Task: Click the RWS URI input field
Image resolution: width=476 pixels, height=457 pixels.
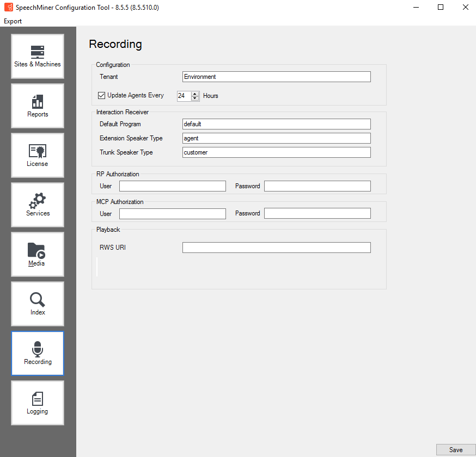Action: (x=276, y=248)
